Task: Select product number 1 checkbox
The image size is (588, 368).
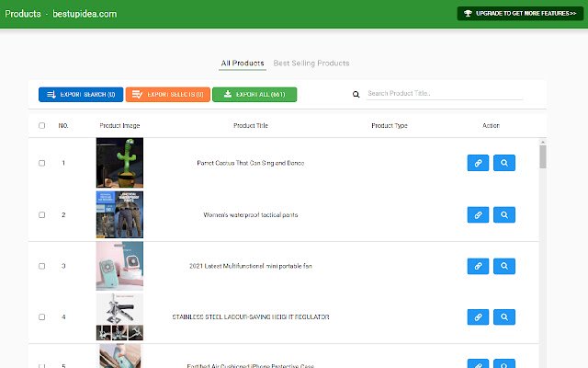Action: click(x=41, y=163)
